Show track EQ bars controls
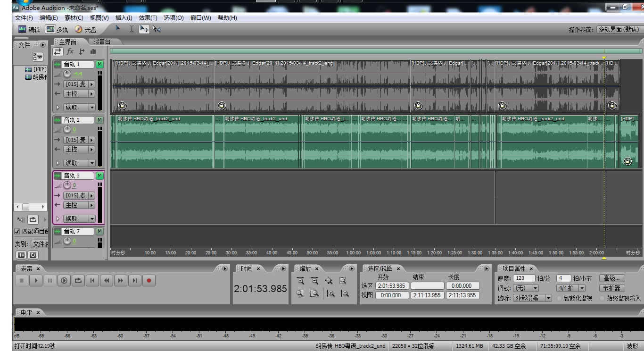 tap(93, 51)
